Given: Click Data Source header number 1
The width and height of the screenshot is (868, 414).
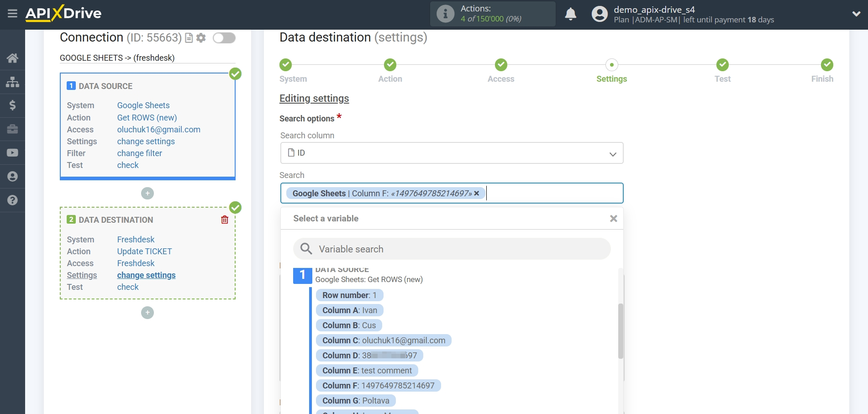Looking at the screenshot, I should click(x=302, y=275).
